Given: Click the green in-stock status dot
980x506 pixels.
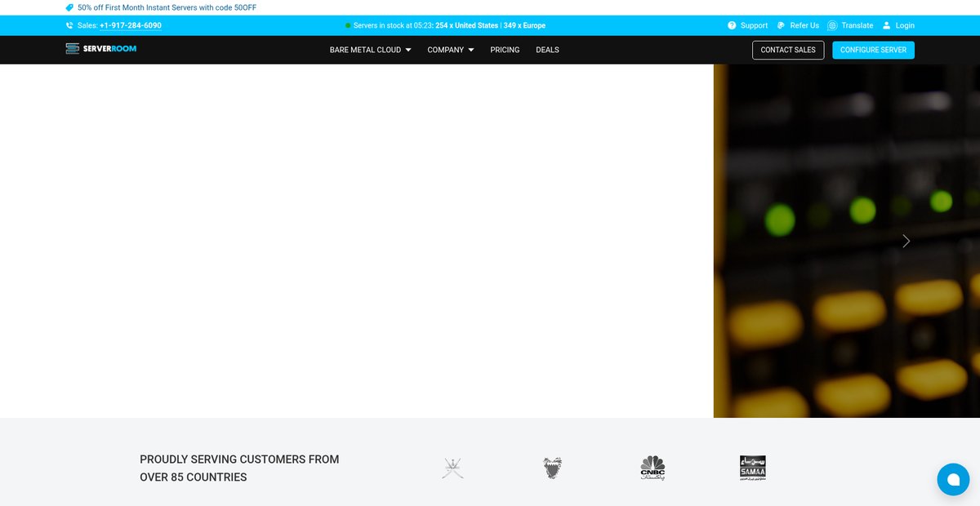Looking at the screenshot, I should click(348, 25).
